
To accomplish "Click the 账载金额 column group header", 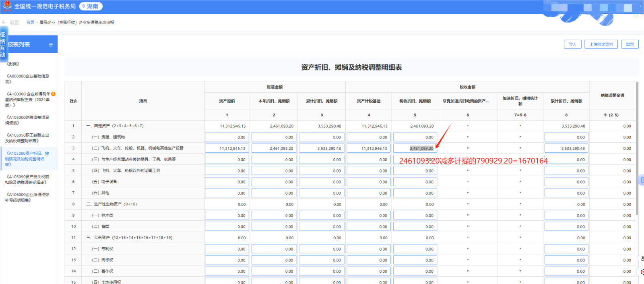I will (x=275, y=87).
